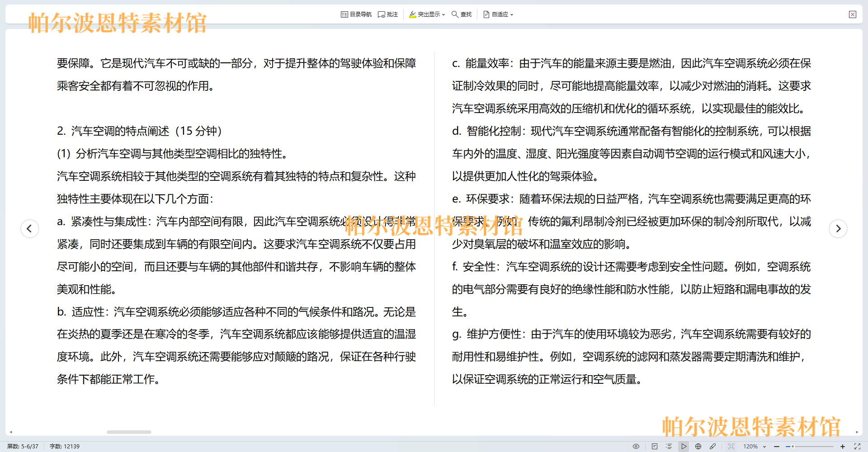Click the zoom in plus button

click(x=843, y=446)
